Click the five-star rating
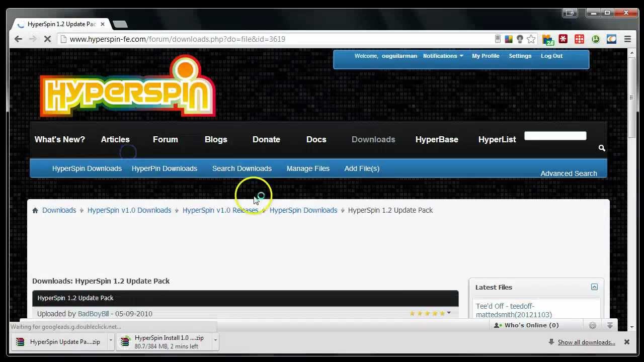 [427, 313]
